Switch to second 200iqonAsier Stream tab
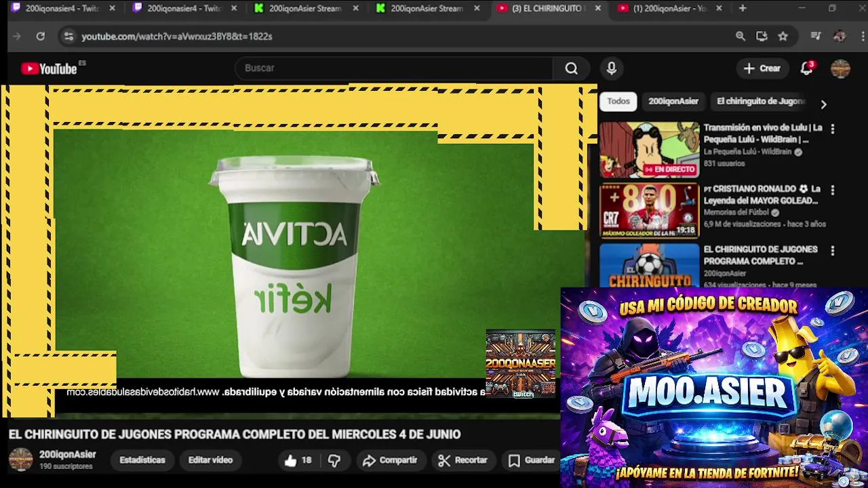This screenshot has width=868, height=488. (427, 8)
